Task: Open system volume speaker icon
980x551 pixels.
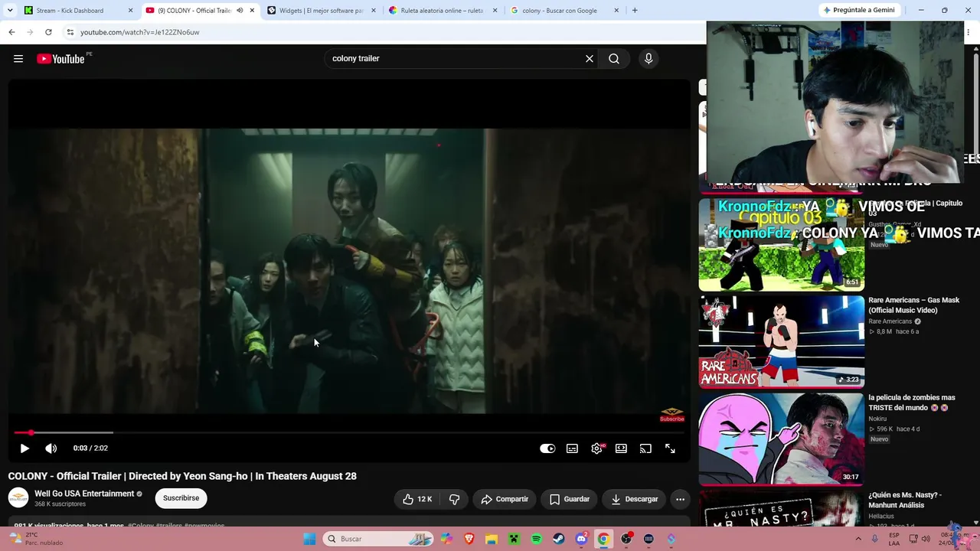Action: [925, 539]
